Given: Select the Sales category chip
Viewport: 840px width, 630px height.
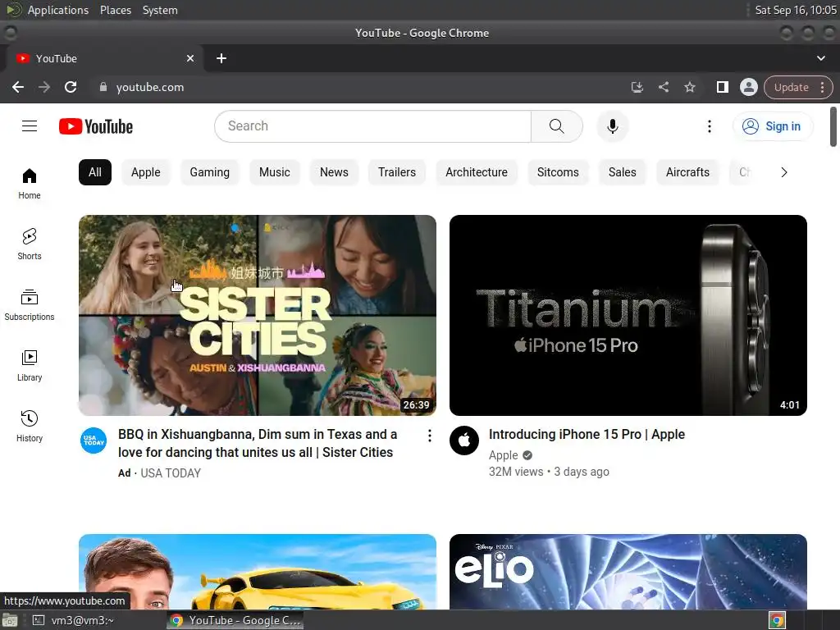Looking at the screenshot, I should click(622, 172).
